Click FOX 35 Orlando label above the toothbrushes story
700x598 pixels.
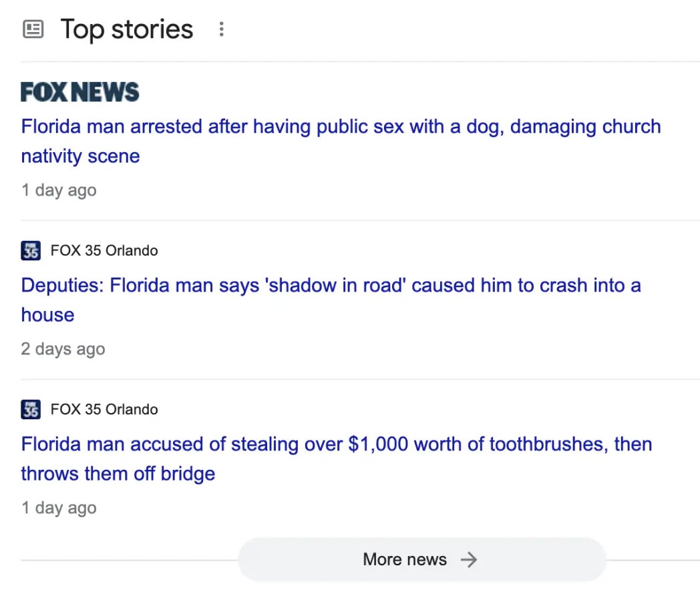(x=104, y=409)
